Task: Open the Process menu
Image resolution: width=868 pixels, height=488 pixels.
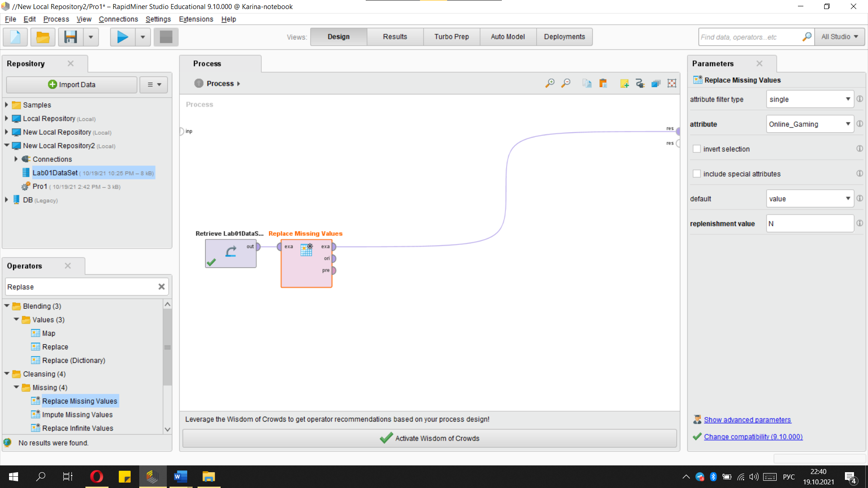Action: 56,19
